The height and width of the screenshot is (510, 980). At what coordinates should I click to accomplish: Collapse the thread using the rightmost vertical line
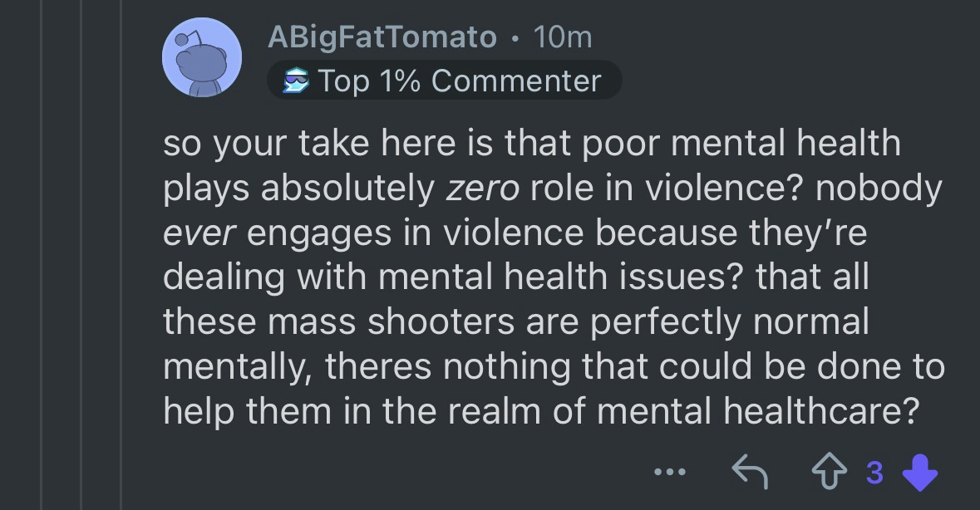coord(121,249)
